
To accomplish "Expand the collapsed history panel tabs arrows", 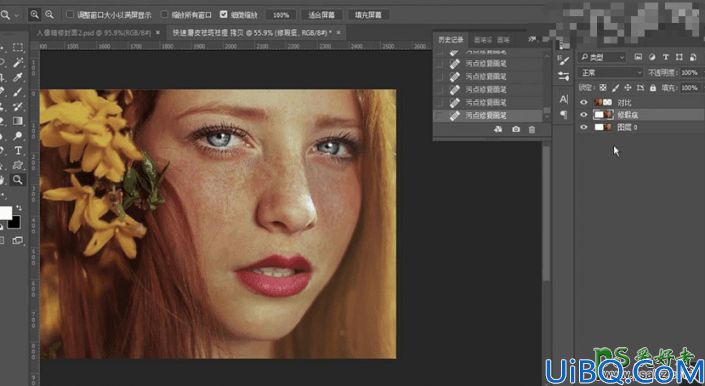I will coord(532,40).
